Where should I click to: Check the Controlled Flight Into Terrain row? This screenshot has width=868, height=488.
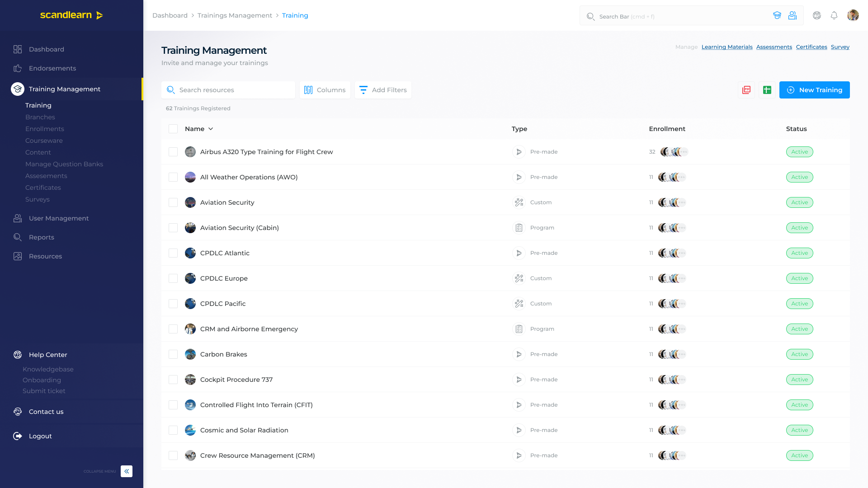(173, 405)
